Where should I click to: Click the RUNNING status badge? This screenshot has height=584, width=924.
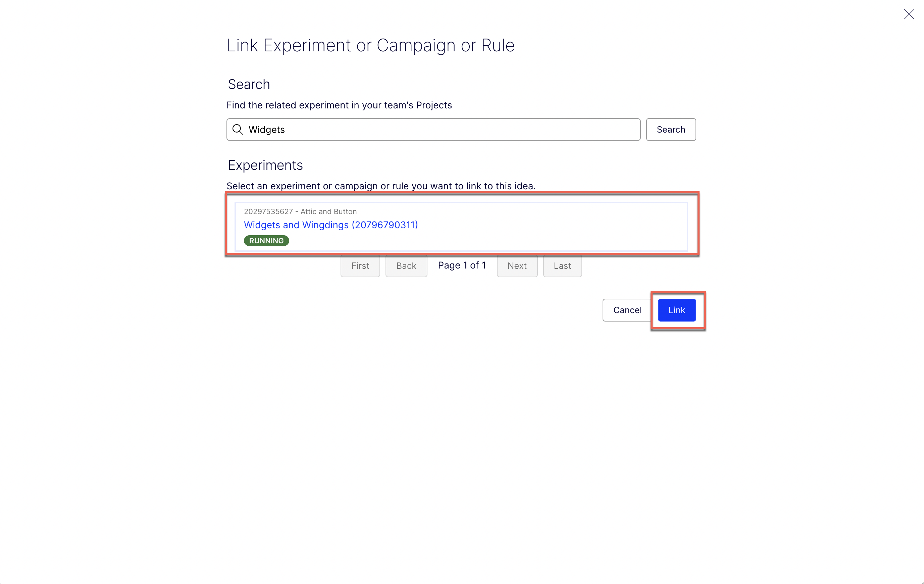coord(266,240)
